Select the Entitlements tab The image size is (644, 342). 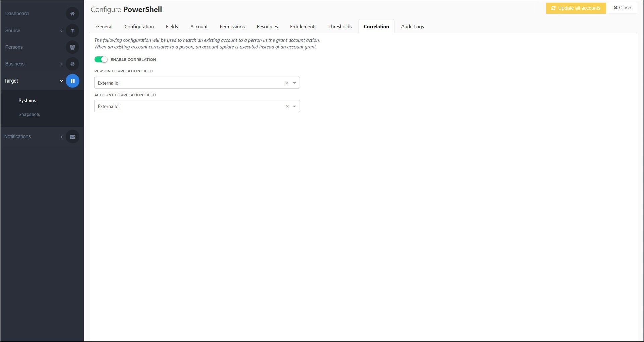[x=303, y=27]
